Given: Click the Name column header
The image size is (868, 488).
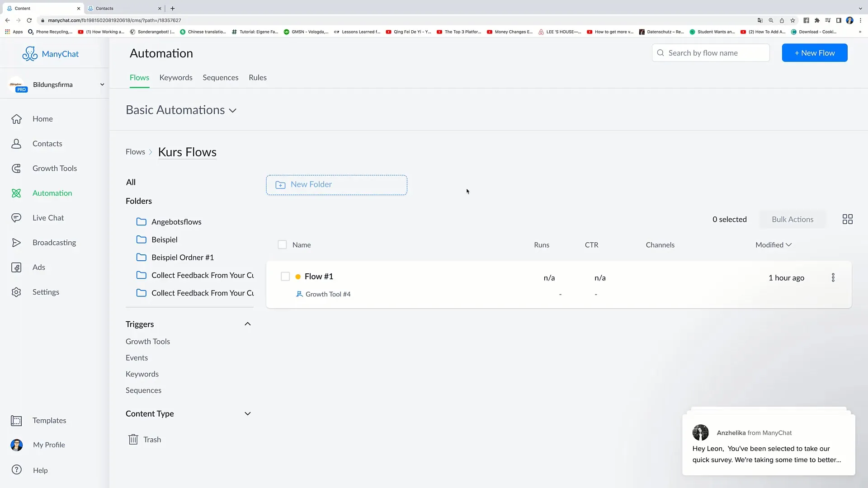Looking at the screenshot, I should [x=302, y=245].
